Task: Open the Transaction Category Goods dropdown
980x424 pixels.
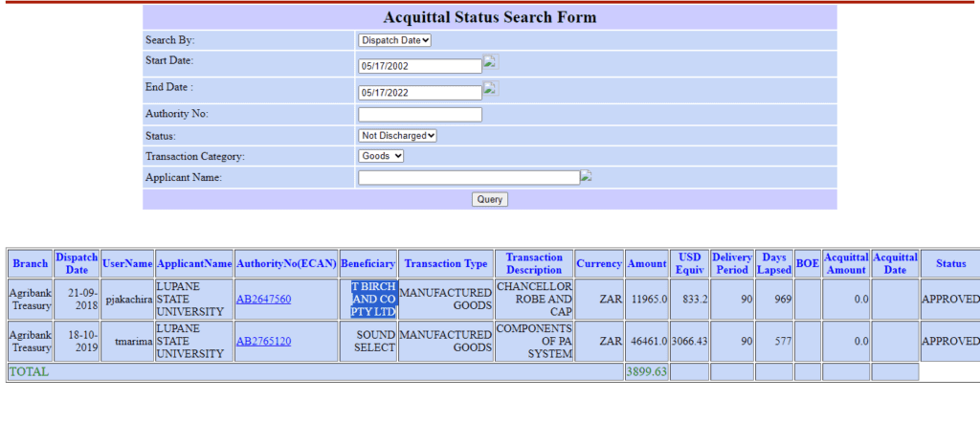Action: click(x=381, y=156)
